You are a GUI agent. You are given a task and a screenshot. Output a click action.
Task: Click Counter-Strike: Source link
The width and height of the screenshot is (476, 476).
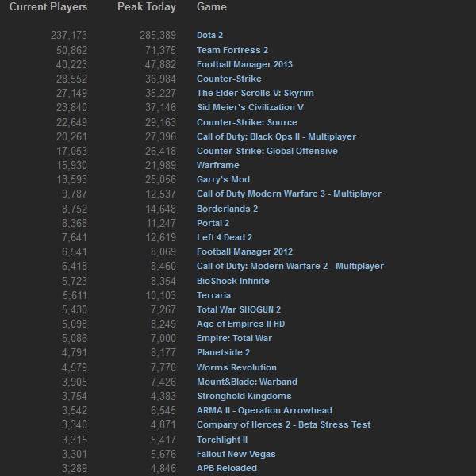click(247, 122)
